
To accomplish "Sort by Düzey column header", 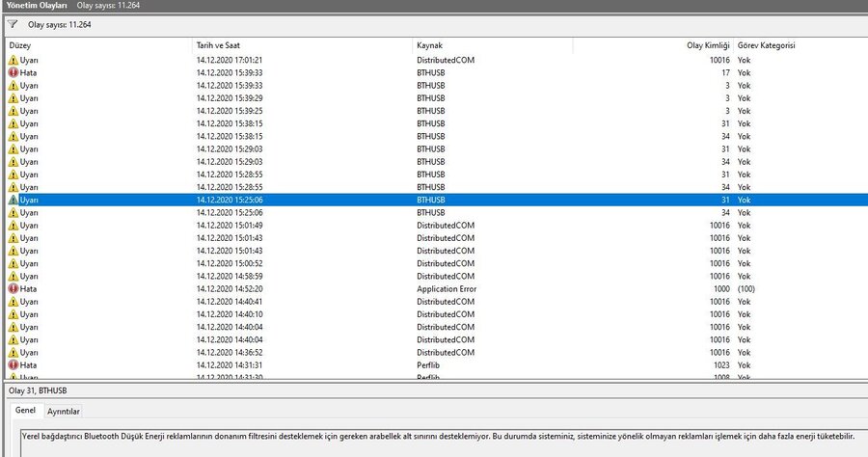I will [x=20, y=45].
